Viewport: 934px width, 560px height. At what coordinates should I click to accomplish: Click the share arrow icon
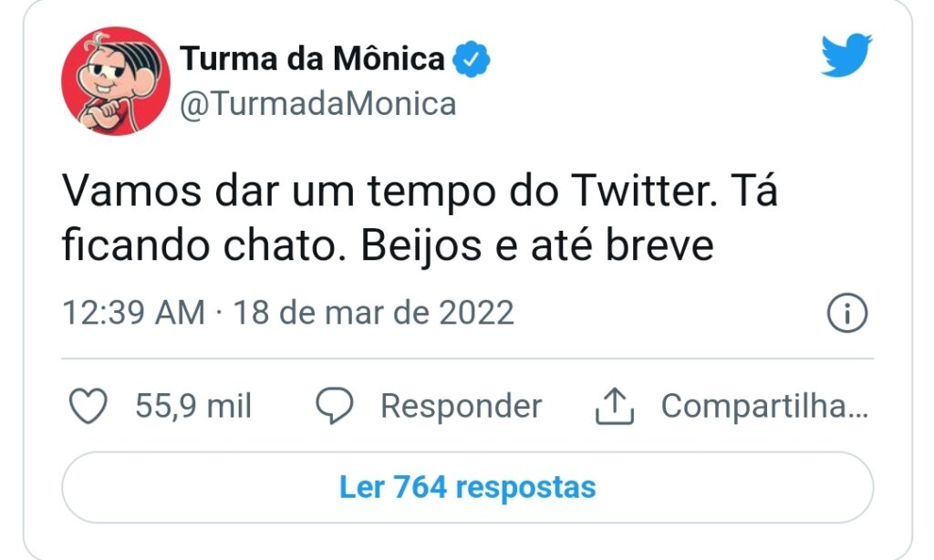click(614, 407)
